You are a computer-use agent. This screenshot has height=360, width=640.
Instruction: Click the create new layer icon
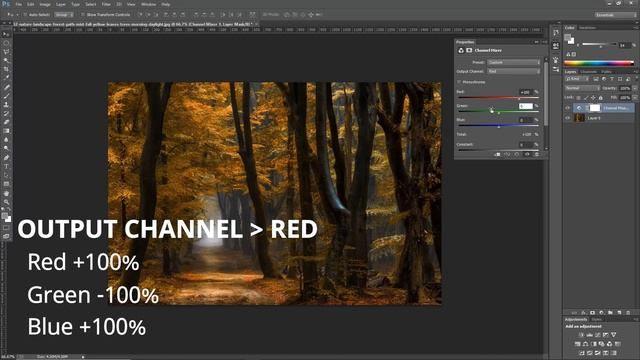tap(619, 313)
